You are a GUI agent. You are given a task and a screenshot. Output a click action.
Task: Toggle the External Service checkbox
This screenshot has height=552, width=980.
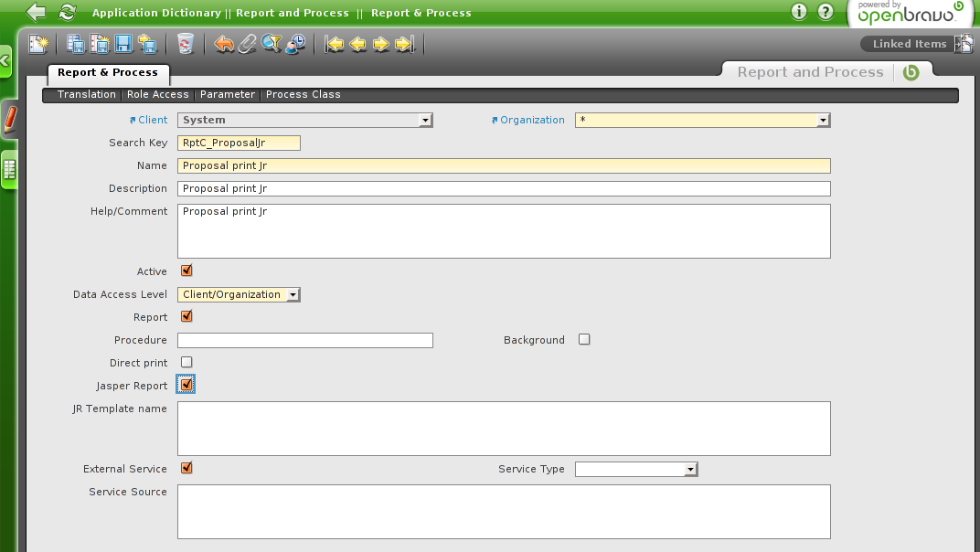(186, 468)
